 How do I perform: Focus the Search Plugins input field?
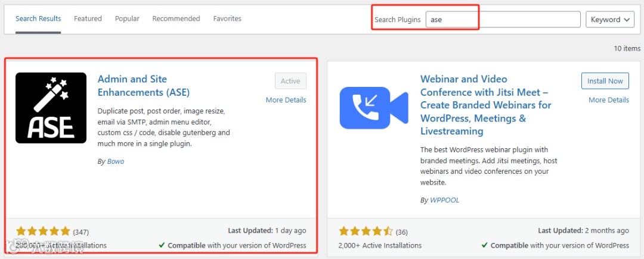click(503, 19)
